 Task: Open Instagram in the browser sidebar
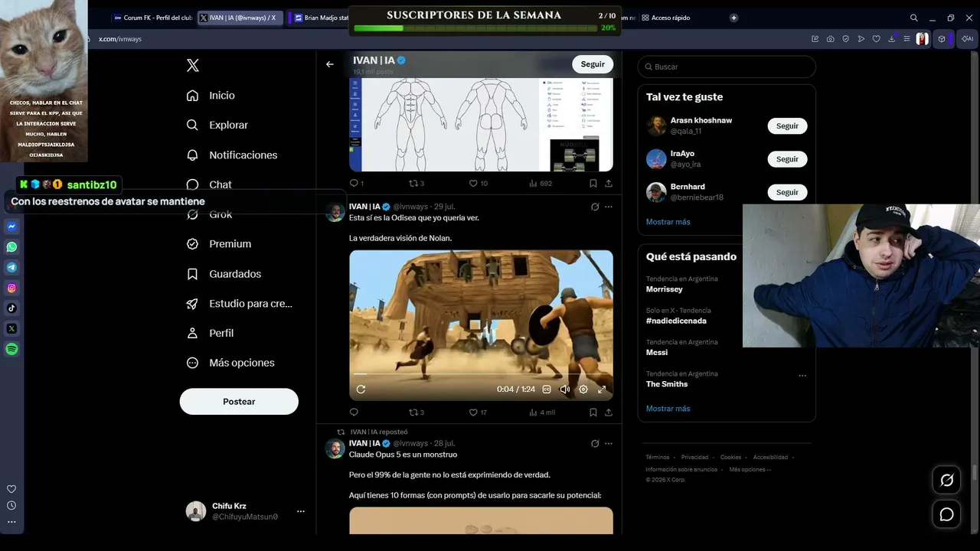click(x=11, y=288)
